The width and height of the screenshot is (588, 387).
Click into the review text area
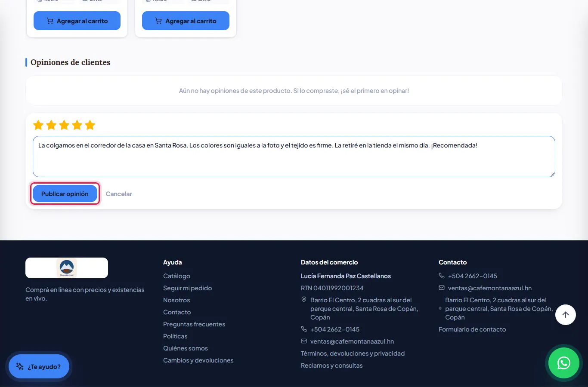[294, 157]
